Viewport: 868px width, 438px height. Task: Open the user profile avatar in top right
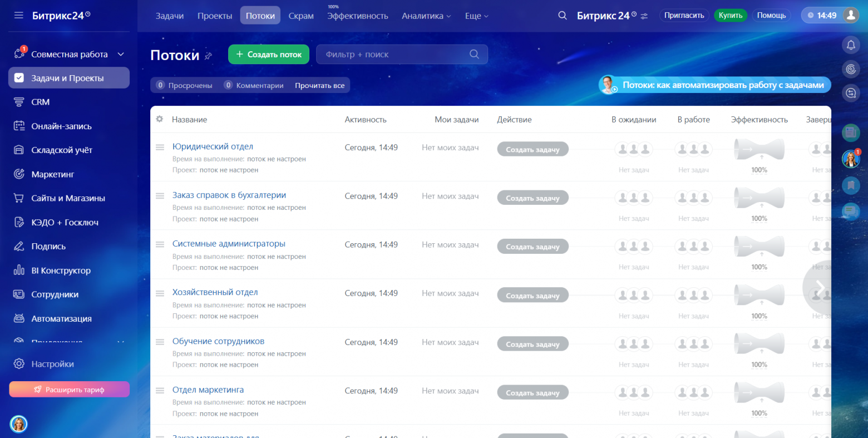coord(851,16)
